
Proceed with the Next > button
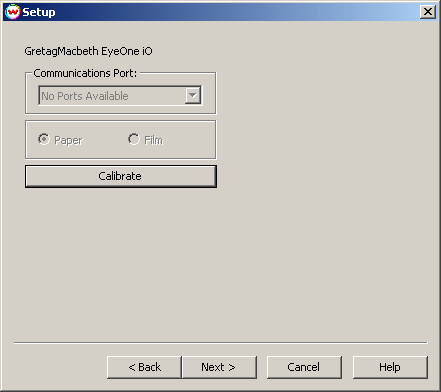(x=219, y=367)
